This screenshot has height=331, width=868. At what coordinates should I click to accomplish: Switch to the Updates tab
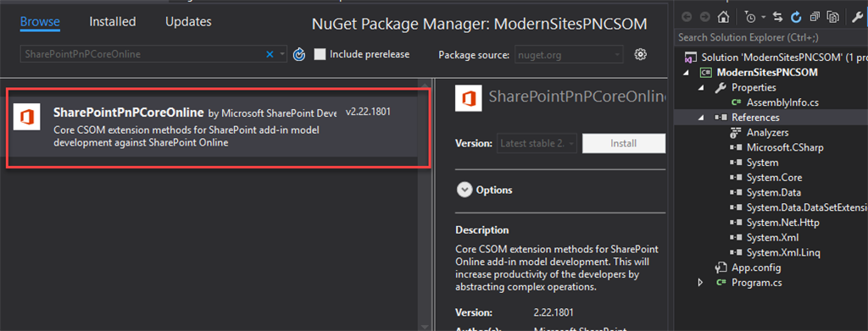(x=188, y=22)
